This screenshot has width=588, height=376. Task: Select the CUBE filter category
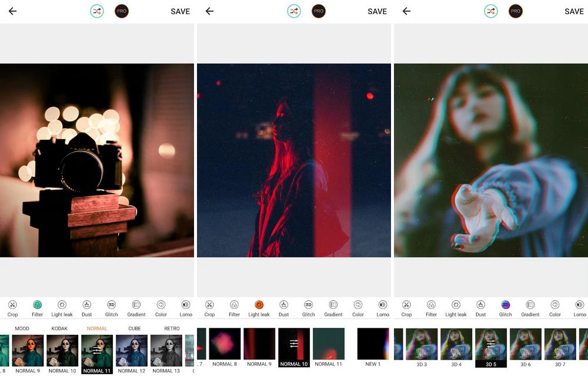[x=134, y=328]
